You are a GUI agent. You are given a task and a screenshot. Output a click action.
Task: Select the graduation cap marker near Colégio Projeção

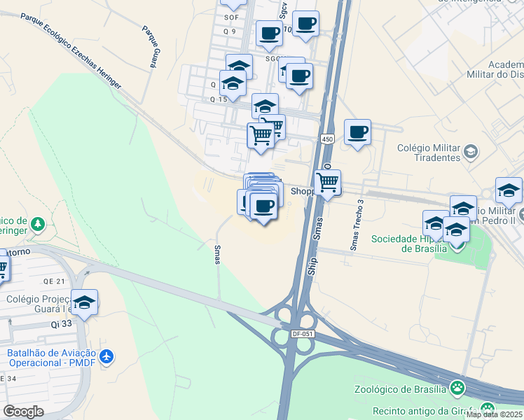(x=84, y=304)
